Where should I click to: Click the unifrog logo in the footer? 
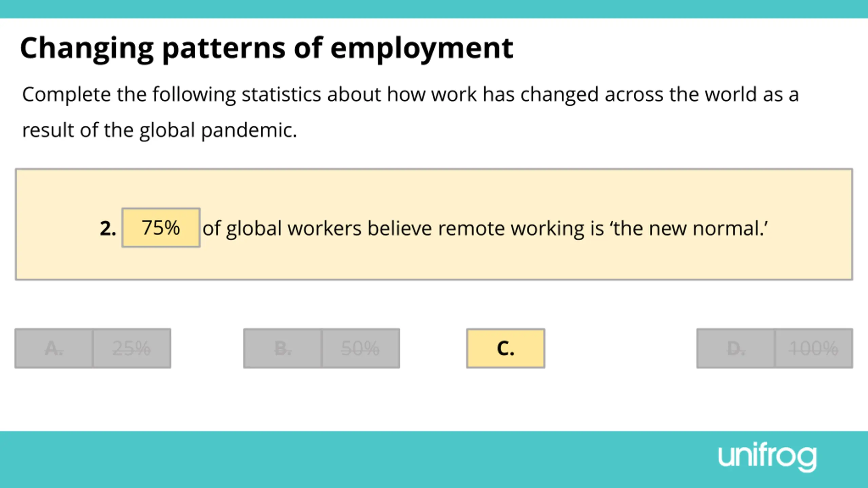pyautogui.click(x=767, y=457)
